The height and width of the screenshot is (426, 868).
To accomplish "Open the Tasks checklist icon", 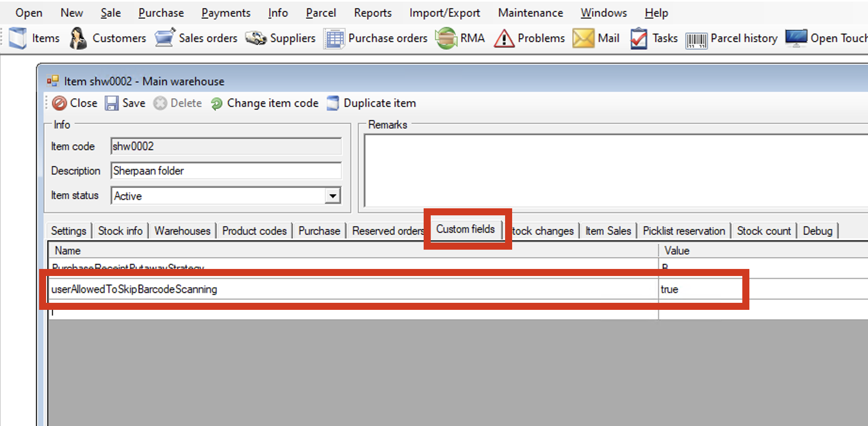I will click(x=639, y=39).
